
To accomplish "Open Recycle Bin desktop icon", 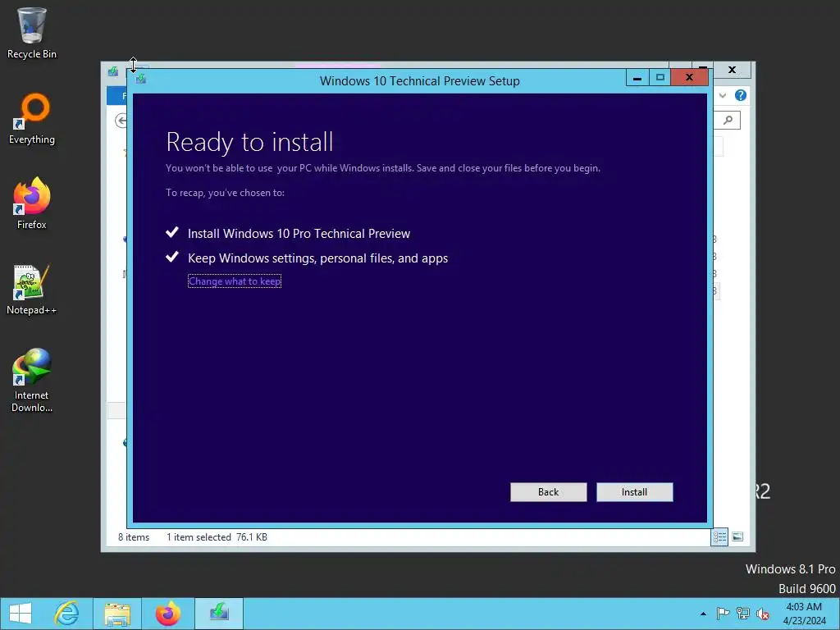I will (32, 33).
